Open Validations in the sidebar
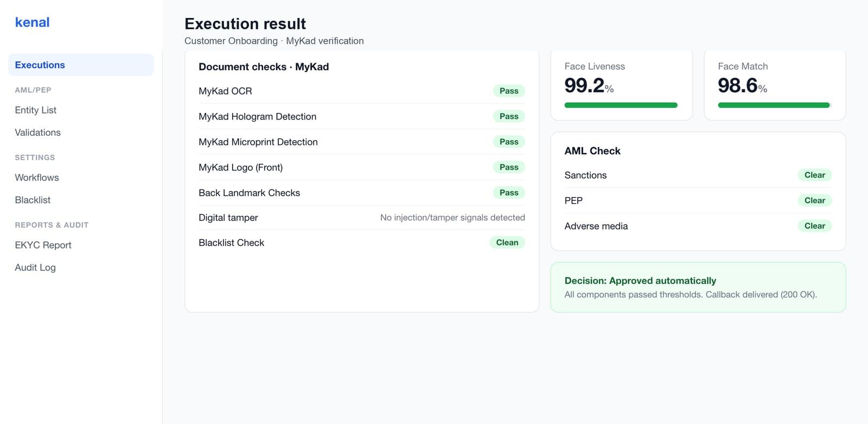The image size is (868, 424). tap(38, 132)
